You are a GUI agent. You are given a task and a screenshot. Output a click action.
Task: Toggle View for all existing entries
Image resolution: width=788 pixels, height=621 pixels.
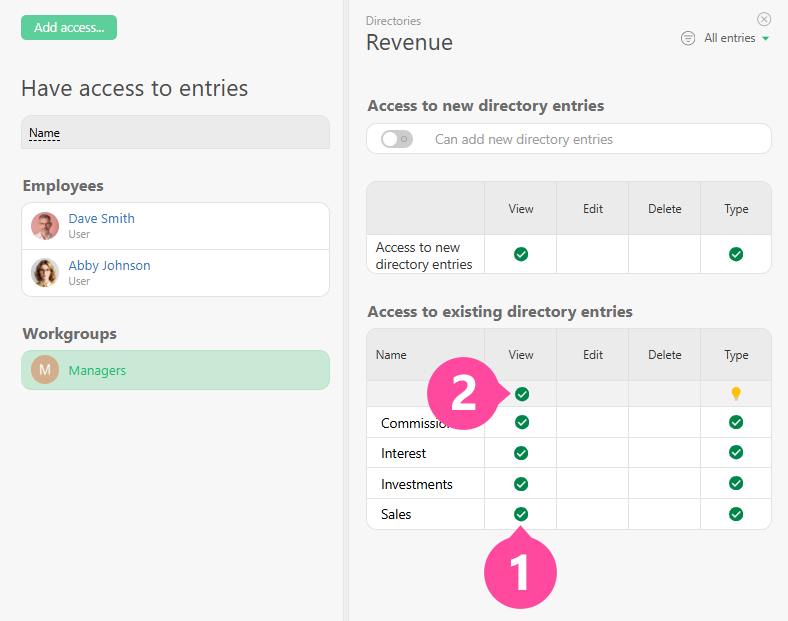pos(521,394)
